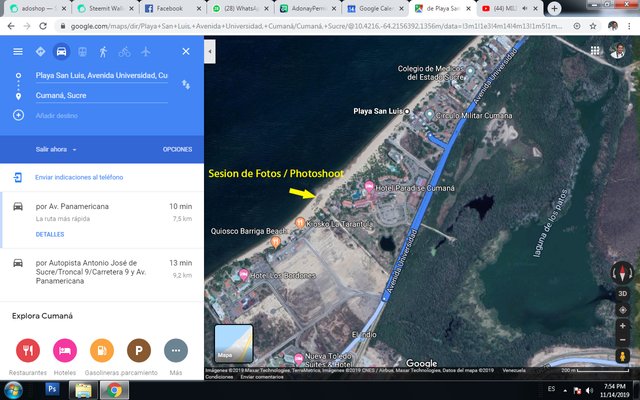Toggle 3D map view

pyautogui.click(x=622, y=293)
